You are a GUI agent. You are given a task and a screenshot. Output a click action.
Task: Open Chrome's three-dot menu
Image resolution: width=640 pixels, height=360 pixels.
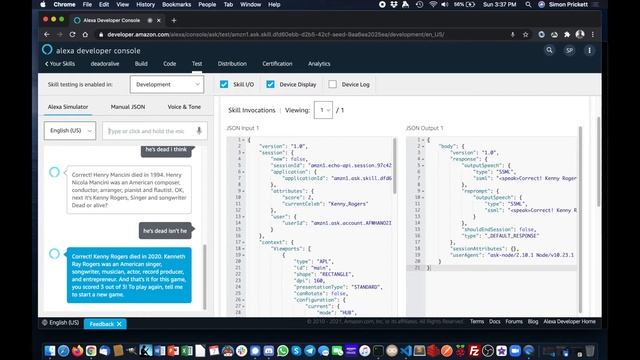click(593, 35)
